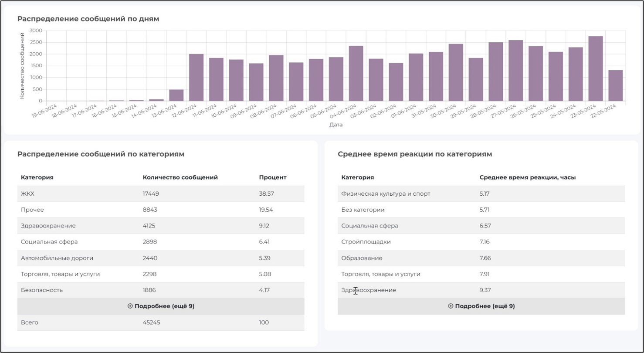Click the Всего totals row
The image size is (644, 353).
click(x=161, y=322)
